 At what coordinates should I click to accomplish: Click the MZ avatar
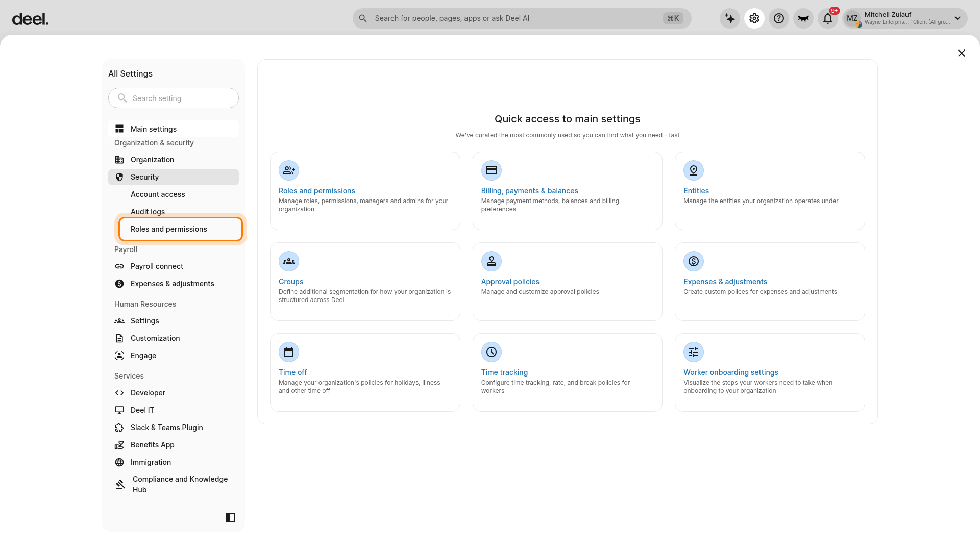coord(852,19)
